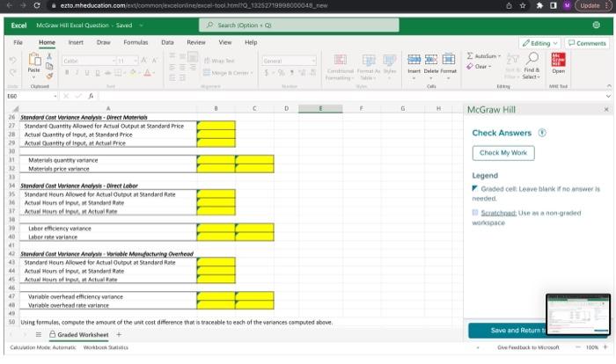Select the Graded Worksheet sheet tab

78,335
